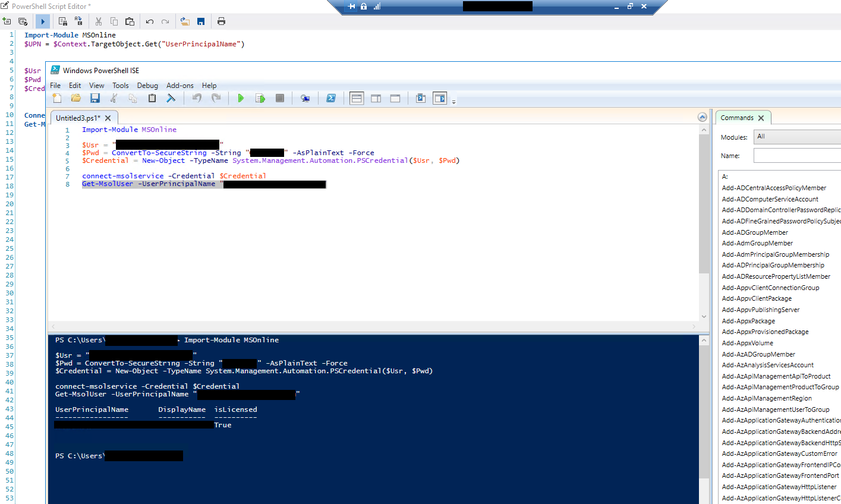Restore down the remote session window
This screenshot has width=841, height=504.
coord(630,7)
